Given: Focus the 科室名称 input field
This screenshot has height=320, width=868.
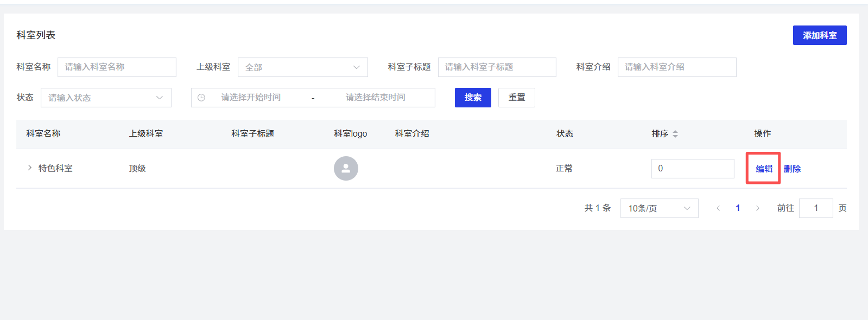Looking at the screenshot, I should tap(117, 67).
